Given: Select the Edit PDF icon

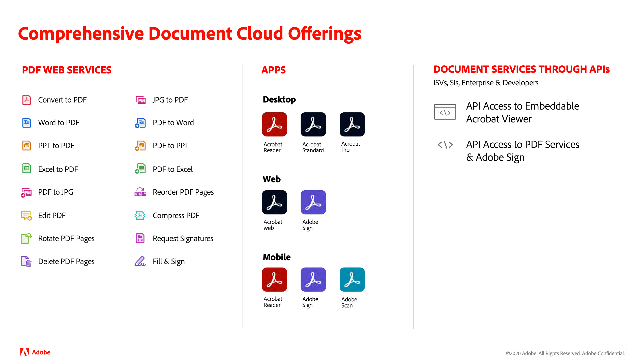Looking at the screenshot, I should pyautogui.click(x=26, y=215).
